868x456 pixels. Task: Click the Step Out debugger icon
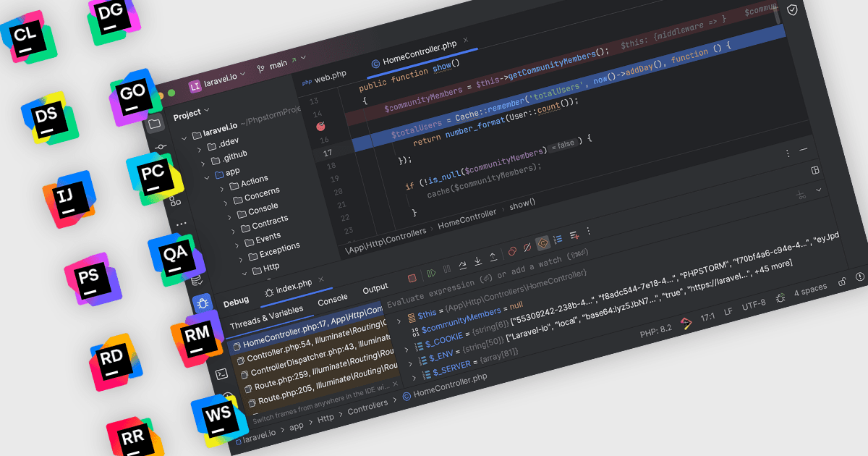[x=493, y=256]
